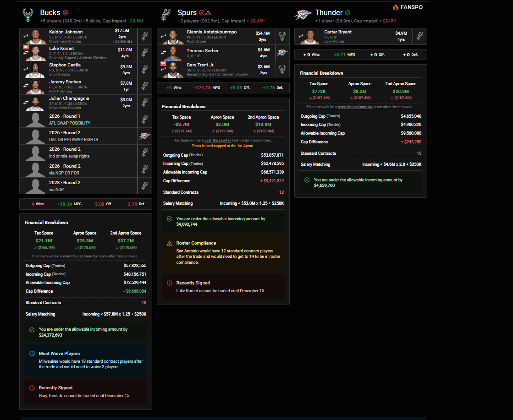
Task: Click Keldon Johnson player headshot
Action: click(x=36, y=37)
